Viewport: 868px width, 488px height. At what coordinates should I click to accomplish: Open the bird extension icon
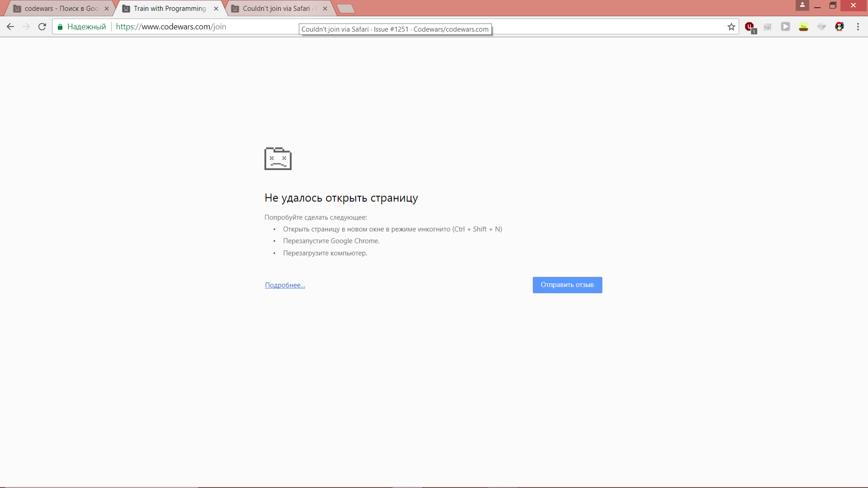[x=822, y=26]
